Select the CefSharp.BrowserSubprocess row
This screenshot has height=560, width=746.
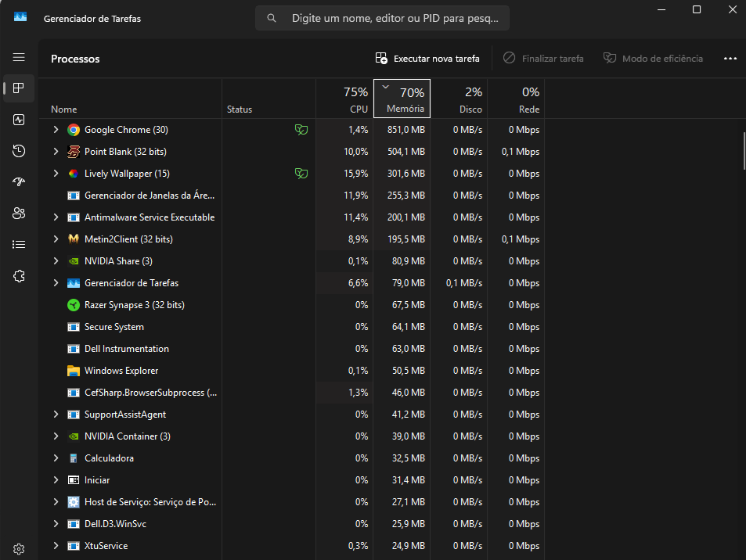click(x=292, y=393)
